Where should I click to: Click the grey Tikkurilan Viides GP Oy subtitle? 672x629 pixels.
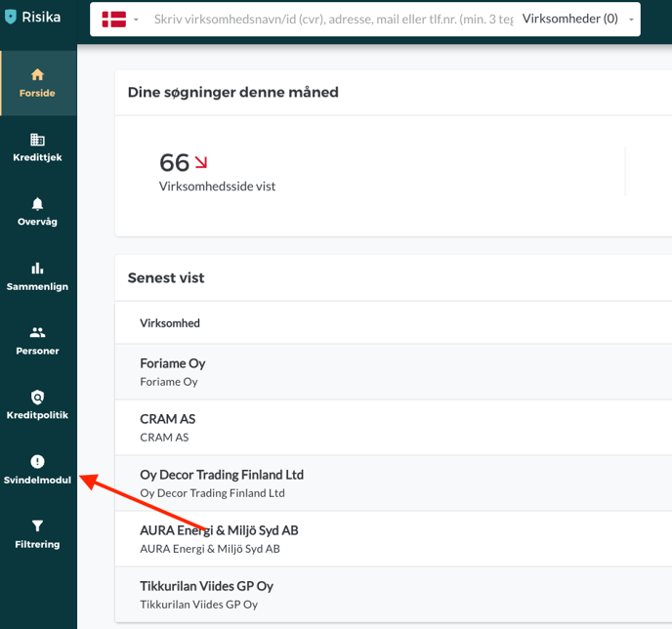coord(199,605)
